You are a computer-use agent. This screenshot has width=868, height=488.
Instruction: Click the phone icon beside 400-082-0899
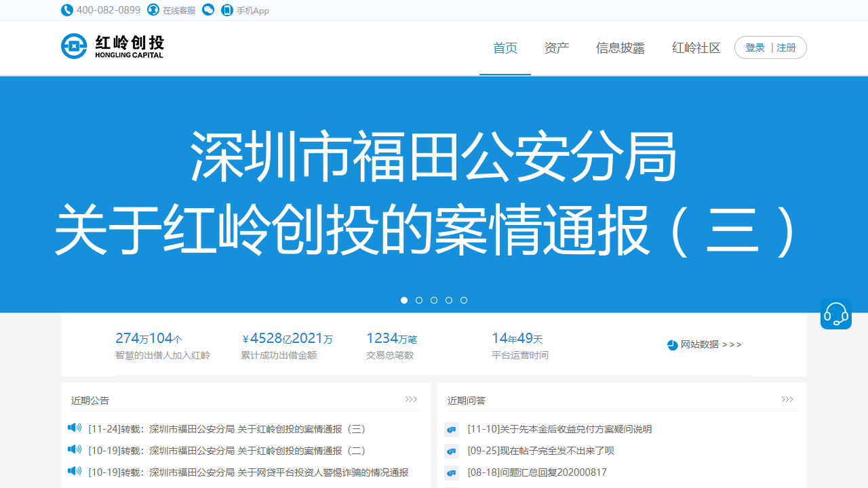click(x=66, y=10)
